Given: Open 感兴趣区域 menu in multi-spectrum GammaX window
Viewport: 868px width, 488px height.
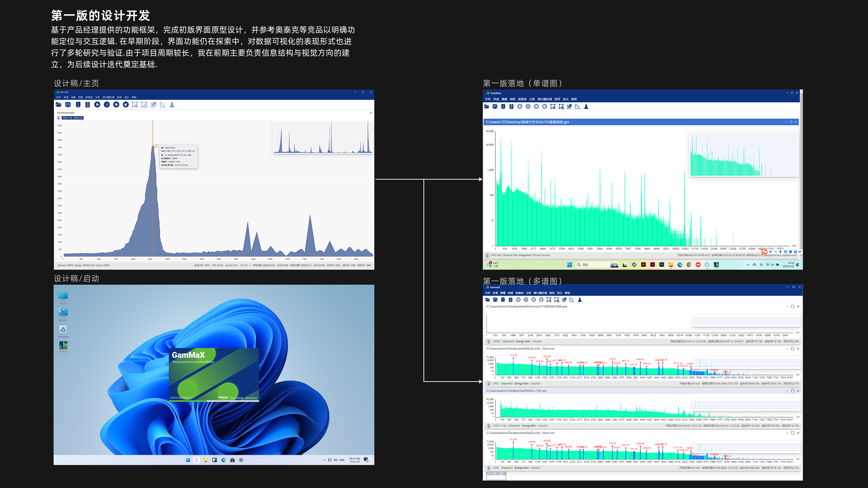Looking at the screenshot, I should tap(540, 293).
